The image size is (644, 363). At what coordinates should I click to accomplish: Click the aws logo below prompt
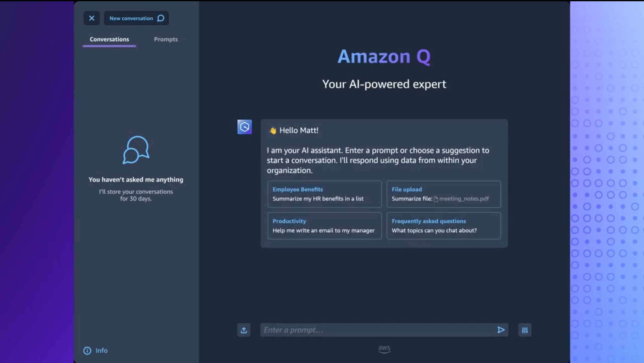click(x=384, y=349)
